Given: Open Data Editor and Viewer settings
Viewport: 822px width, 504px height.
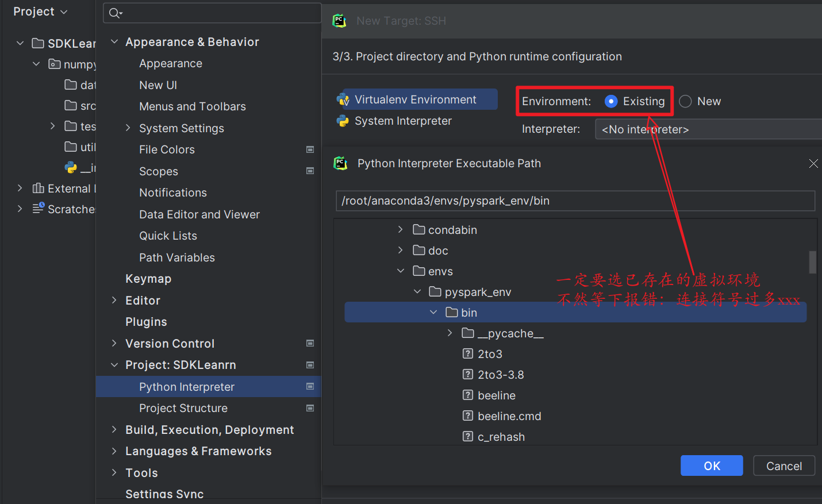Looking at the screenshot, I should [x=199, y=214].
